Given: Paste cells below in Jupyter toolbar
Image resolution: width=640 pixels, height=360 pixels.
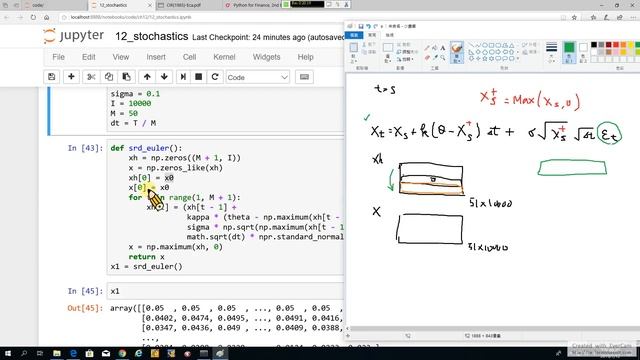Looking at the screenshot, I should click(x=127, y=77).
